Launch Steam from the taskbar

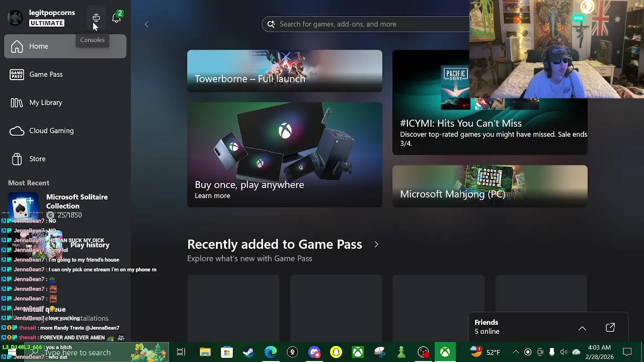pos(249,352)
